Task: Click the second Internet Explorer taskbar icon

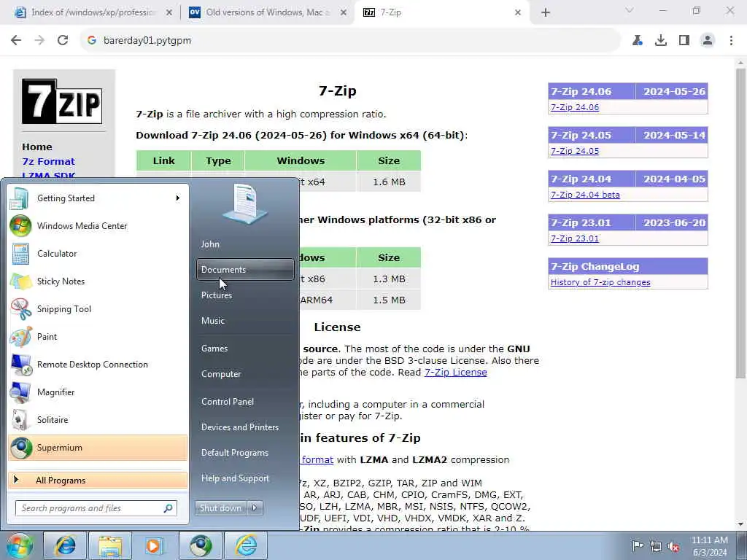Action: pos(246,545)
